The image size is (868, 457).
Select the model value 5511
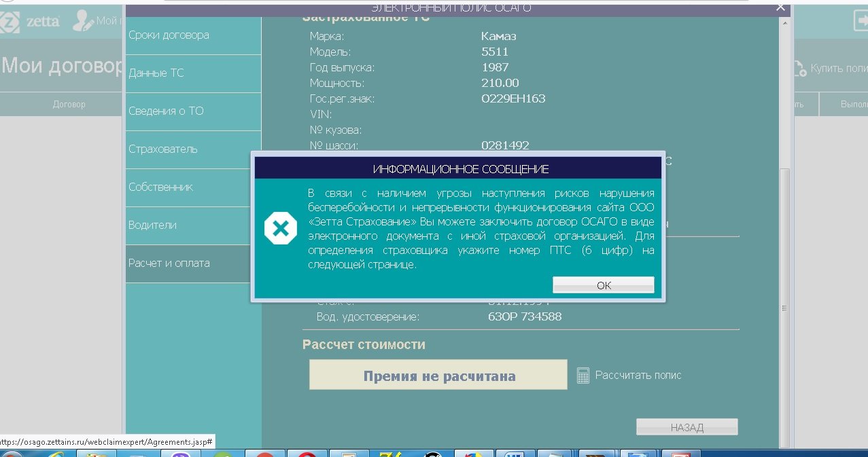pyautogui.click(x=494, y=52)
